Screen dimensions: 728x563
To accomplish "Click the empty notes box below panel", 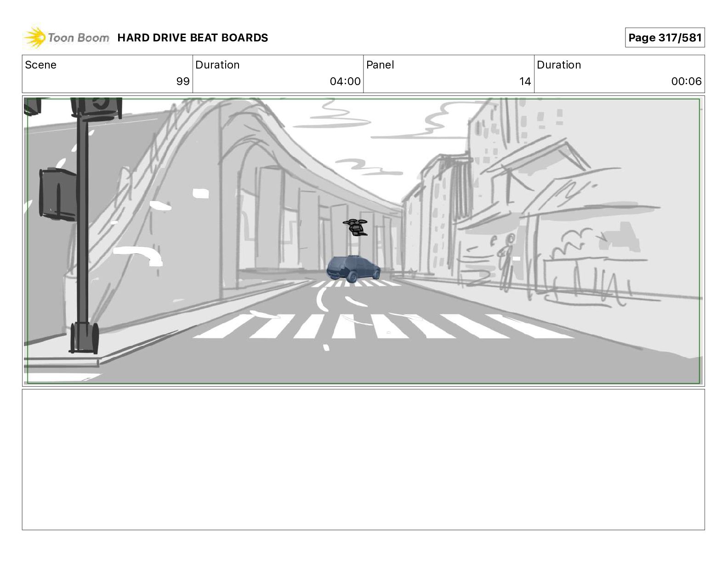I will tap(363, 460).
